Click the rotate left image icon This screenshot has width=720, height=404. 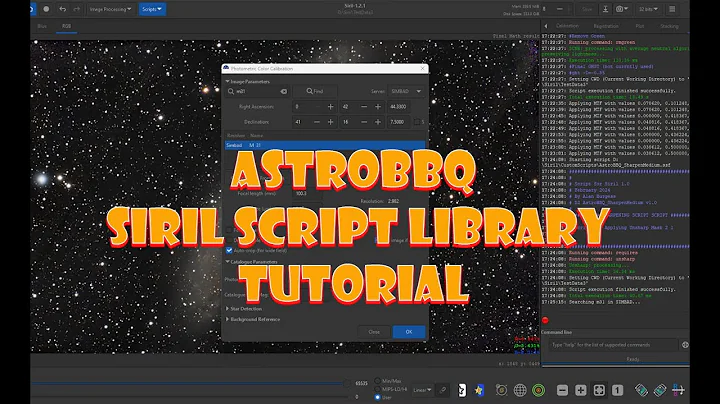click(x=641, y=390)
